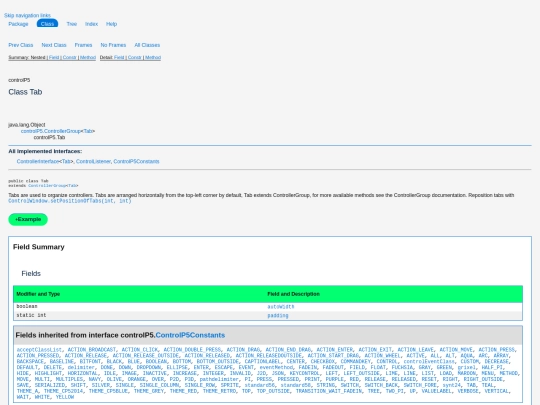Jump to Constr detail link
The height and width of the screenshot is (405, 540).
coord(134,58)
